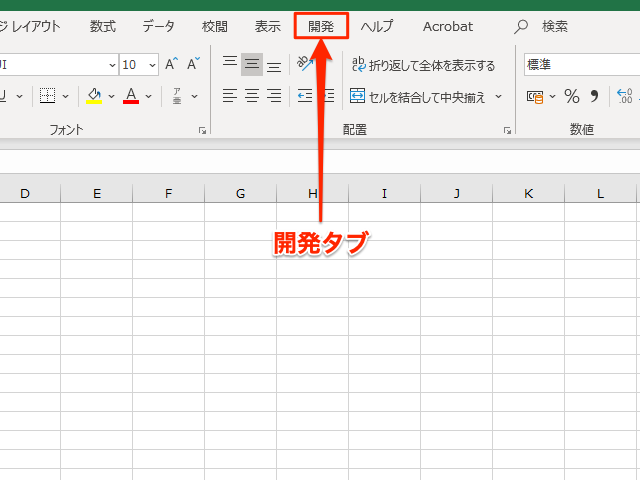Open the merge cells dropdown arrow
This screenshot has height=480, width=640.
click(498, 97)
